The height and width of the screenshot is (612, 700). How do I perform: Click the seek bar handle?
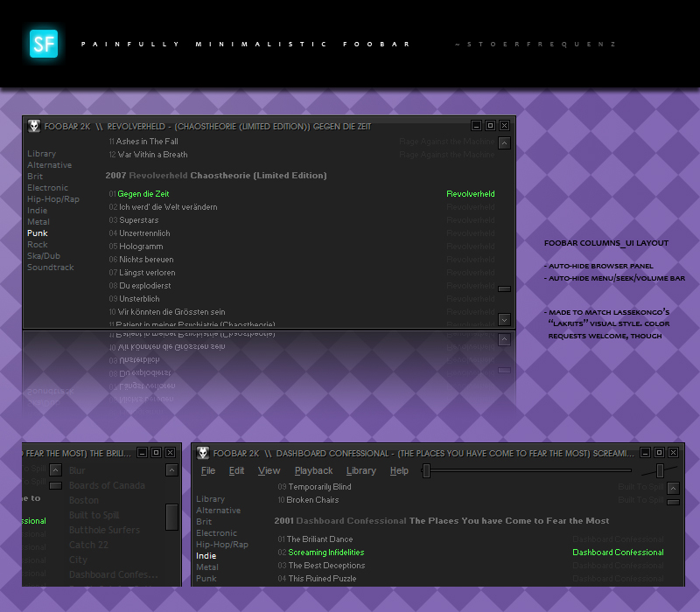point(426,470)
